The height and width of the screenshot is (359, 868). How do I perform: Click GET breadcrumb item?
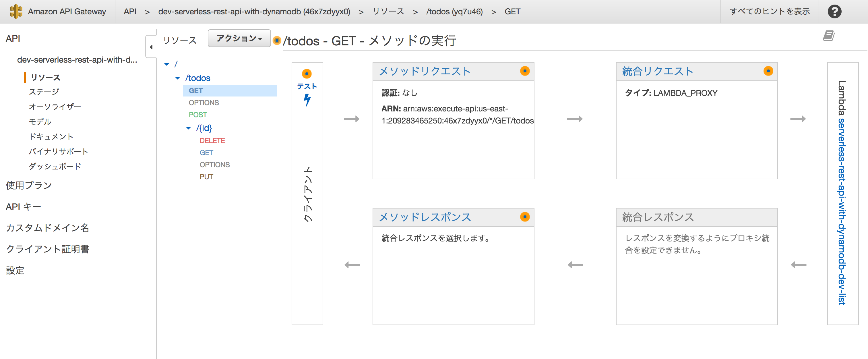[x=512, y=11]
